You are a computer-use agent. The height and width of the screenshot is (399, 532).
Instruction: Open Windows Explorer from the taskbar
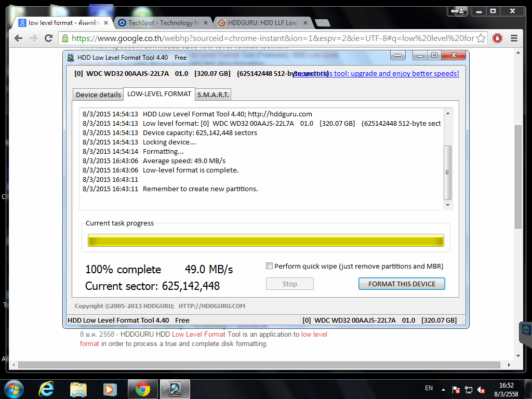click(78, 390)
